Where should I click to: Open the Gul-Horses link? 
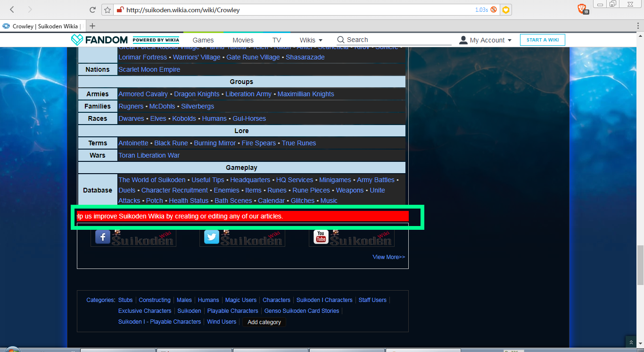249,118
